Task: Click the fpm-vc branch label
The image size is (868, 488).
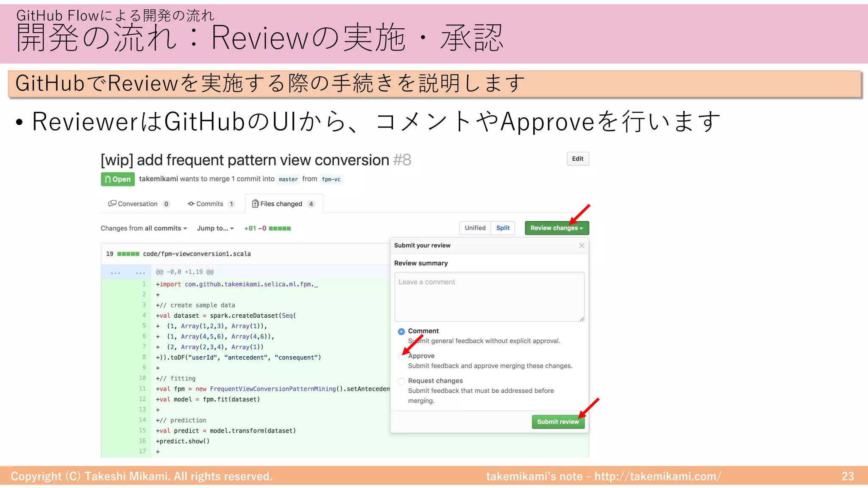Action: click(331, 179)
